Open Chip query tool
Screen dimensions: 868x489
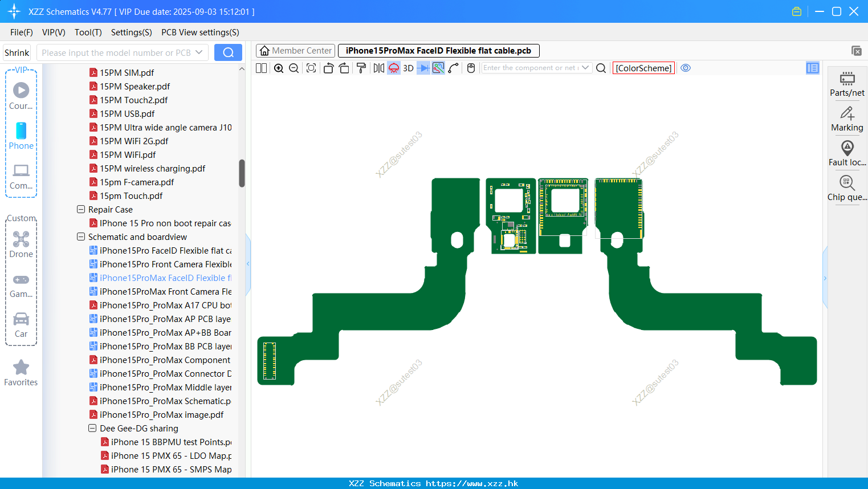click(x=847, y=189)
